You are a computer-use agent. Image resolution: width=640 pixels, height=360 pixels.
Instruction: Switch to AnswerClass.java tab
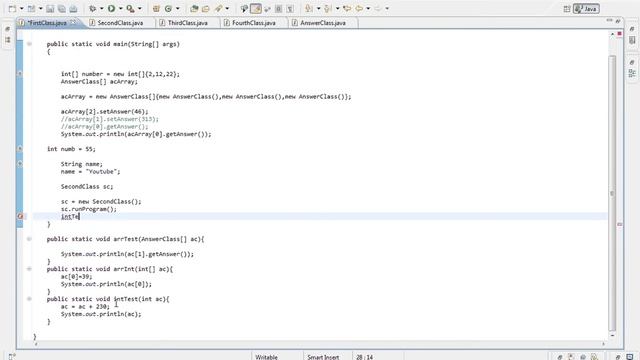click(323, 23)
